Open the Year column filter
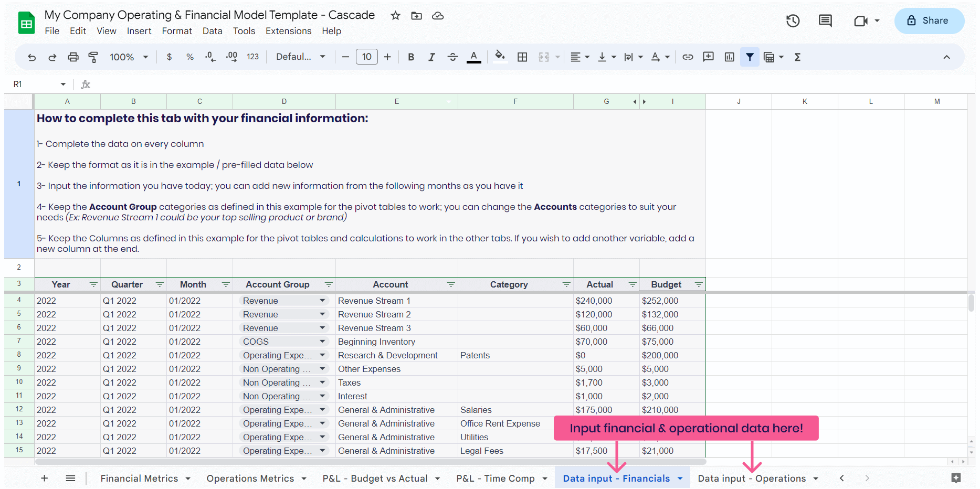Screen dimensions: 980x489 93,284
